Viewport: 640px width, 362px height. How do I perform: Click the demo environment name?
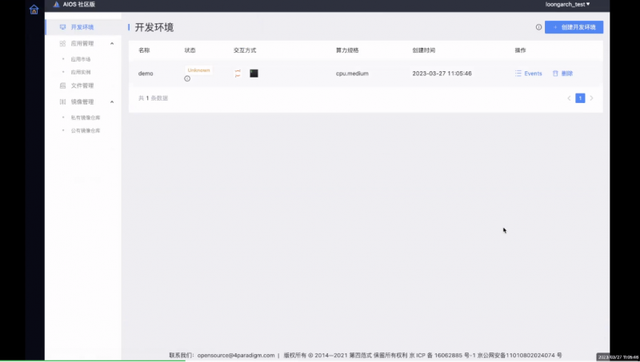click(146, 73)
